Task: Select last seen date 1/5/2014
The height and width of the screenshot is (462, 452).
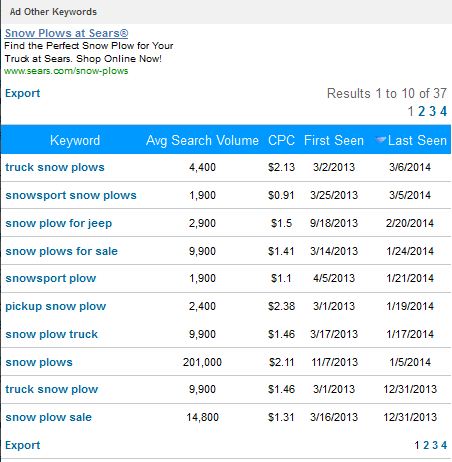Action: pos(410,362)
